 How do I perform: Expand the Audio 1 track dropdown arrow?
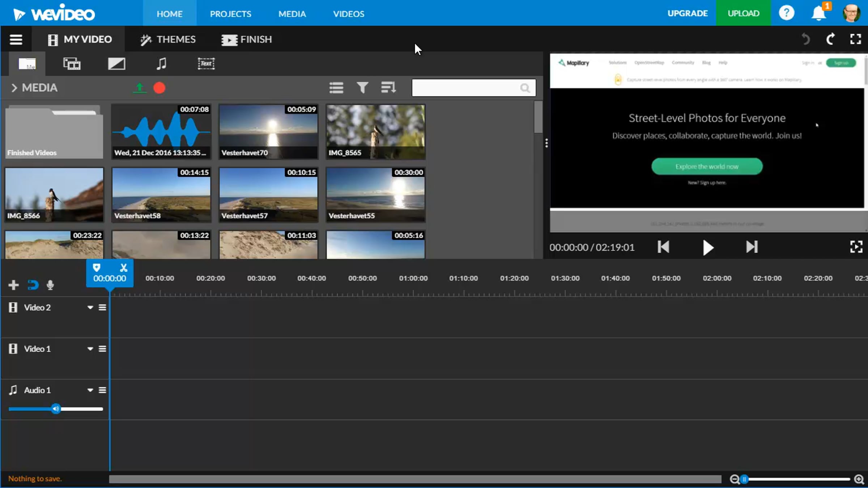pyautogui.click(x=90, y=390)
